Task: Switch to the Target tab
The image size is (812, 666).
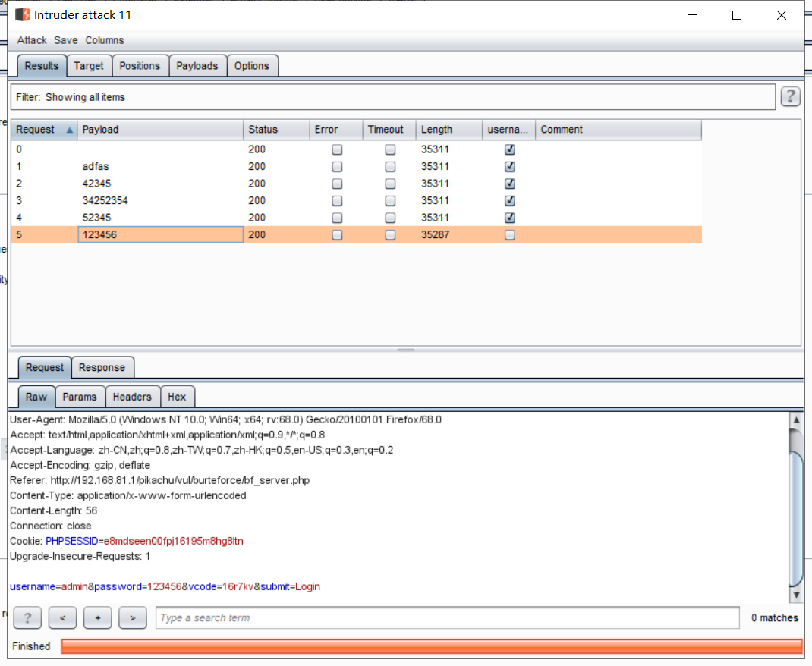Action: [x=89, y=66]
